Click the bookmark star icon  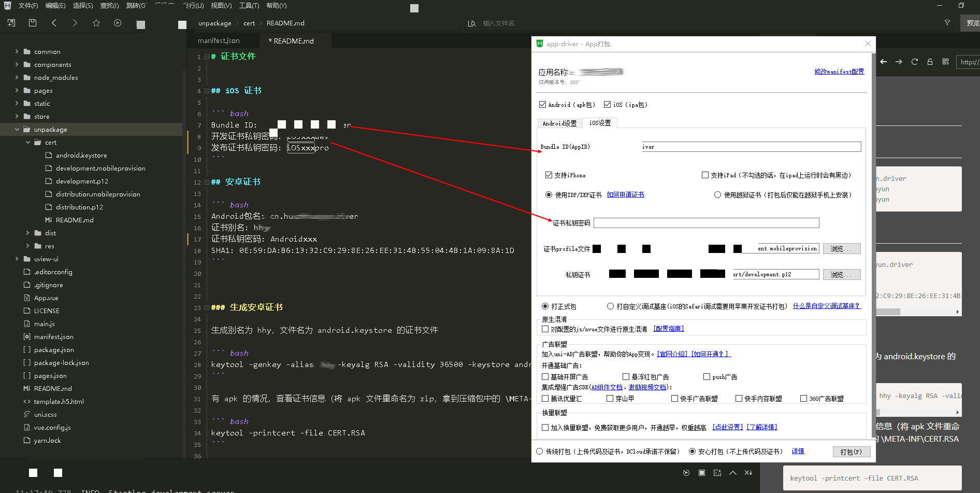point(96,23)
